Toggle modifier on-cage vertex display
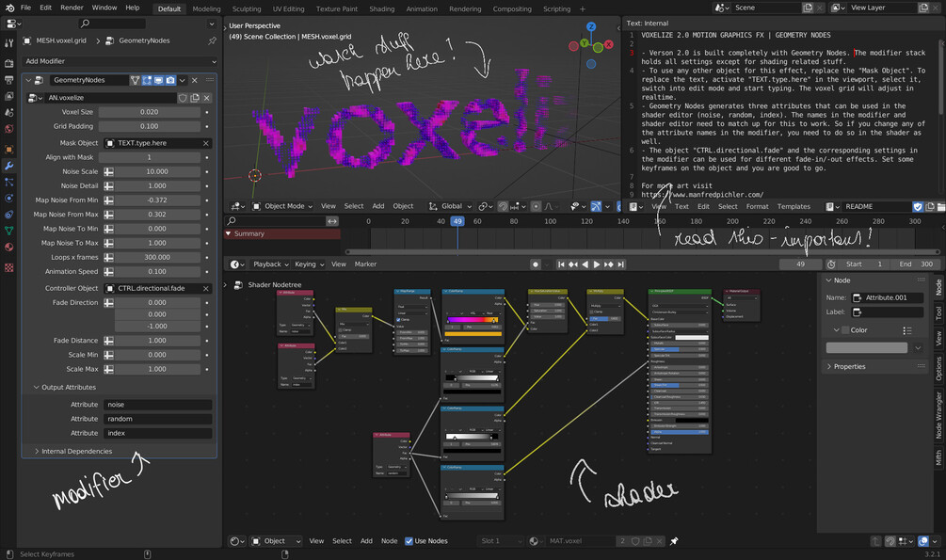Screen dimensions: 946x560 click(136, 80)
